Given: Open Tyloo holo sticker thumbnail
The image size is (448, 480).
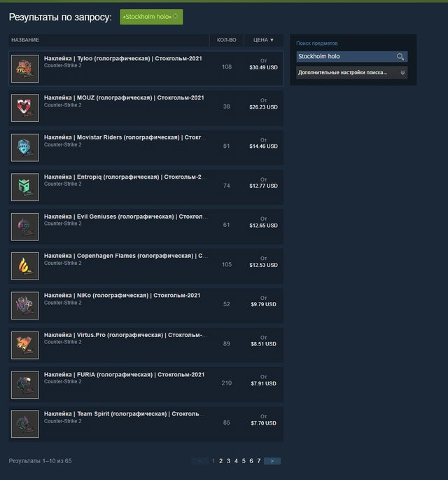Looking at the screenshot, I should [x=25, y=69].
